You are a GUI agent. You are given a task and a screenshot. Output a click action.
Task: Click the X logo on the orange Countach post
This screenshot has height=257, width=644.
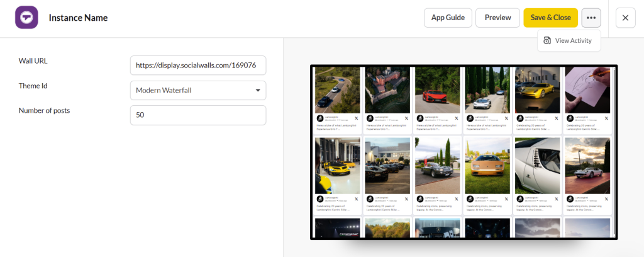505,199
